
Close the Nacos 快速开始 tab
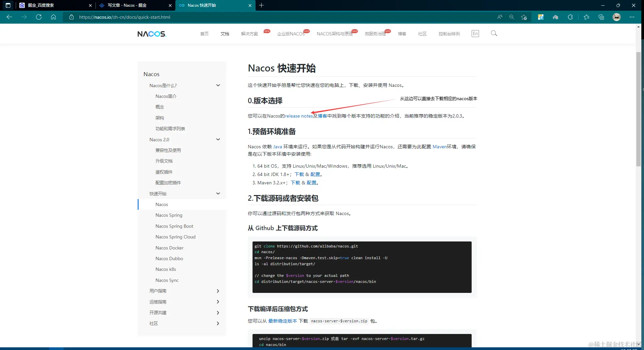(x=250, y=5)
